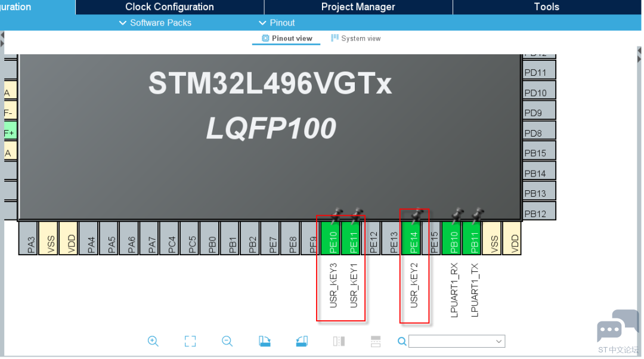Click pin PA5
Image resolution: width=644 pixels, height=359 pixels.
pyautogui.click(x=110, y=238)
